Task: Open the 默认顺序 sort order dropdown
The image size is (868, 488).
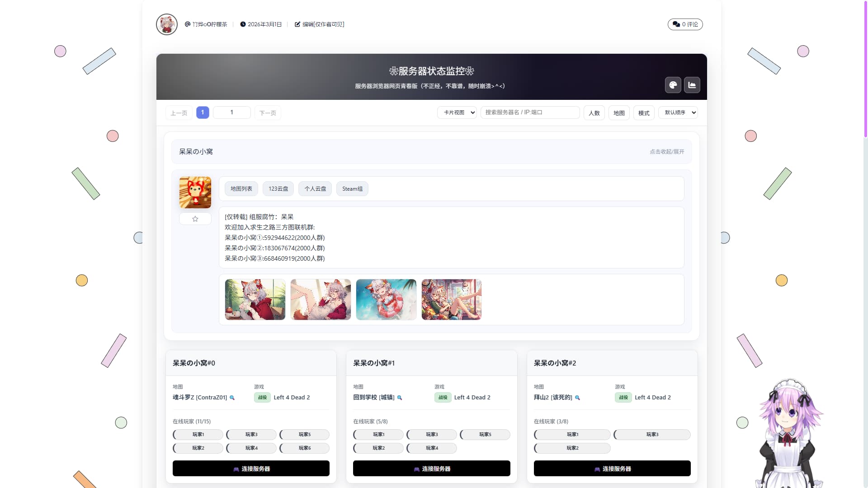Action: 678,113
